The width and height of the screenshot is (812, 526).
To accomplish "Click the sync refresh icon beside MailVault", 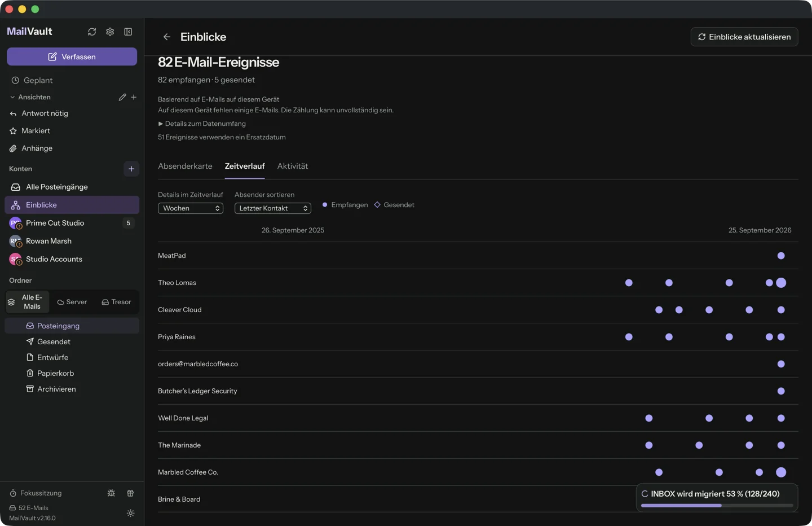I will click(x=92, y=32).
